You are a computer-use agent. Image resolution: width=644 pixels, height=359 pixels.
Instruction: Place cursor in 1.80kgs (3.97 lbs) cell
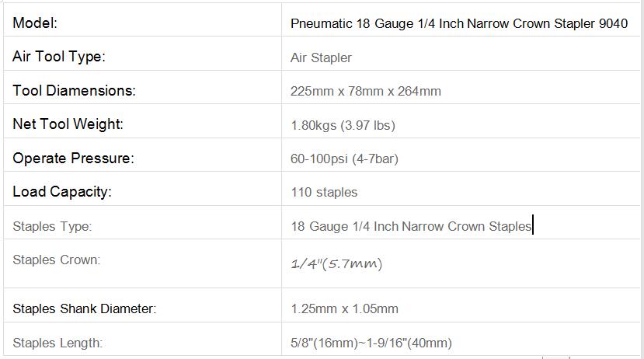point(461,121)
